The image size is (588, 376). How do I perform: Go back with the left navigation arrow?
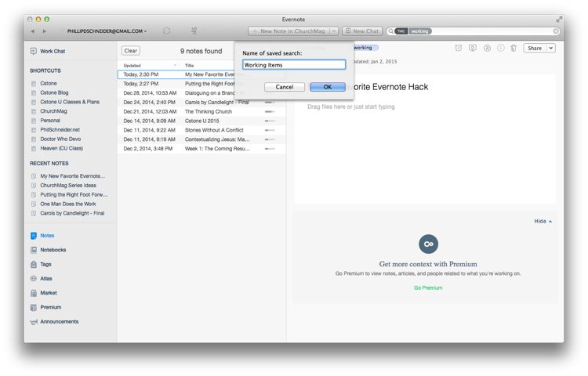[33, 31]
